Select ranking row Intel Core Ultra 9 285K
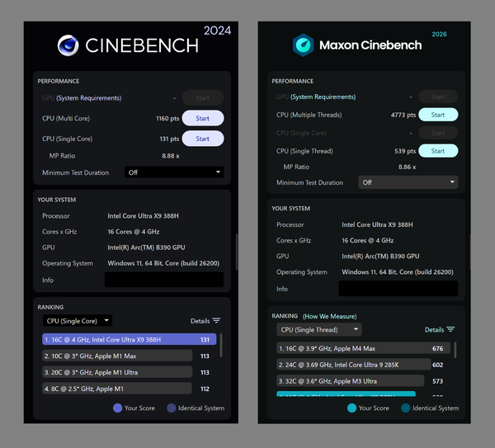Viewport: 495px width, 448px height. (x=354, y=365)
